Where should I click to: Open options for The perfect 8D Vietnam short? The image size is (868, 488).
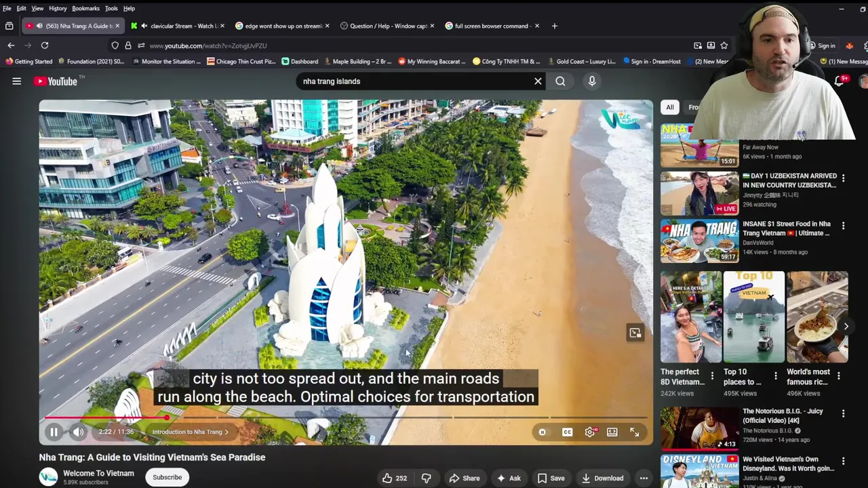tap(712, 375)
